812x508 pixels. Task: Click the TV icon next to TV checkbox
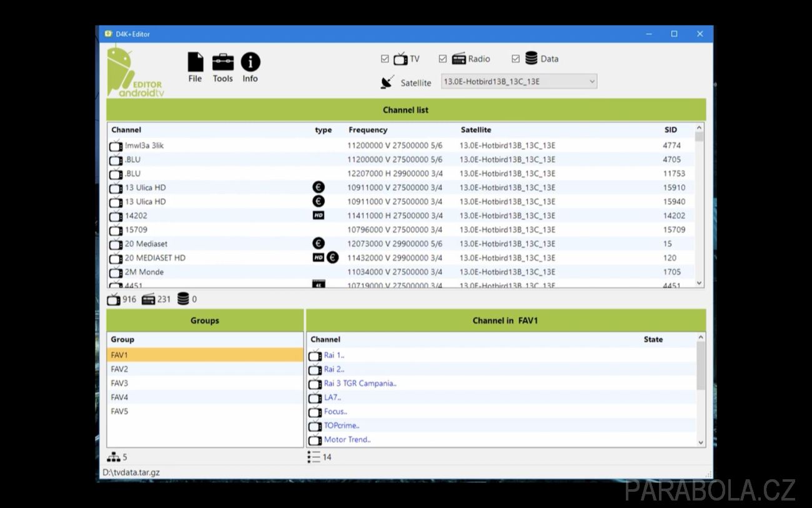tap(400, 59)
